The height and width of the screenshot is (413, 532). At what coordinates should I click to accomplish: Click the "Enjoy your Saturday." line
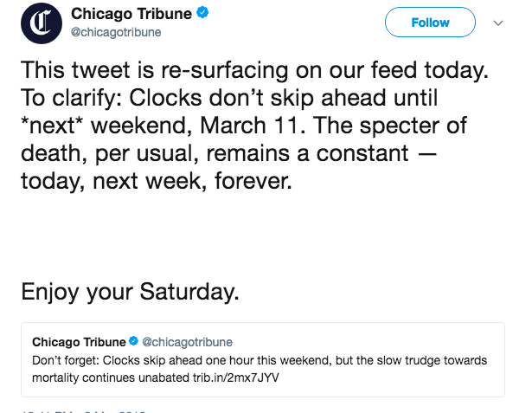pos(130,290)
